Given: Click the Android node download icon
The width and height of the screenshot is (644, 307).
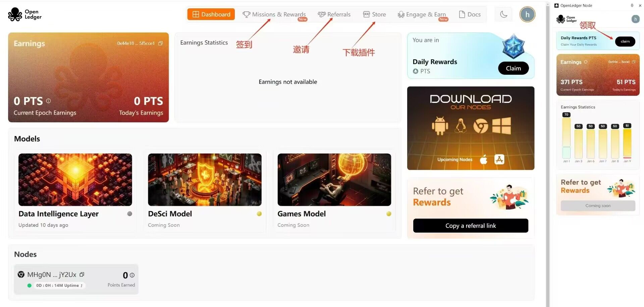Looking at the screenshot, I should pyautogui.click(x=440, y=126).
